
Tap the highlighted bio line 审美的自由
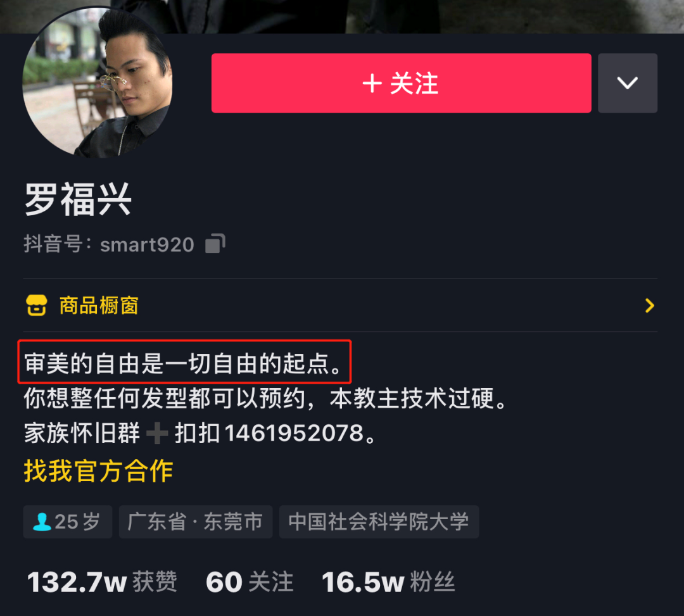[x=184, y=362]
